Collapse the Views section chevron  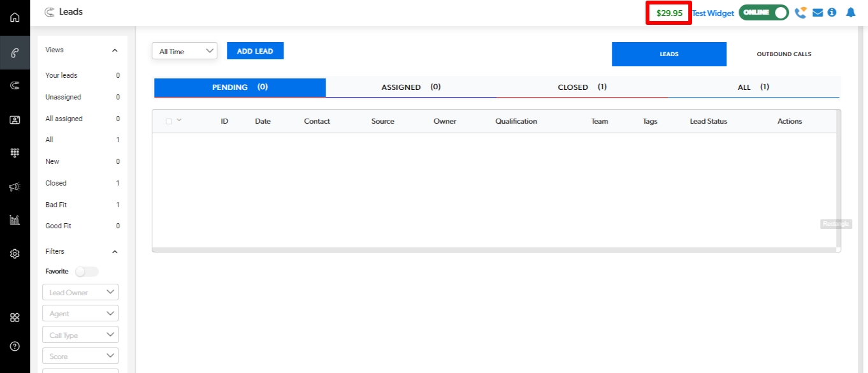pos(115,50)
